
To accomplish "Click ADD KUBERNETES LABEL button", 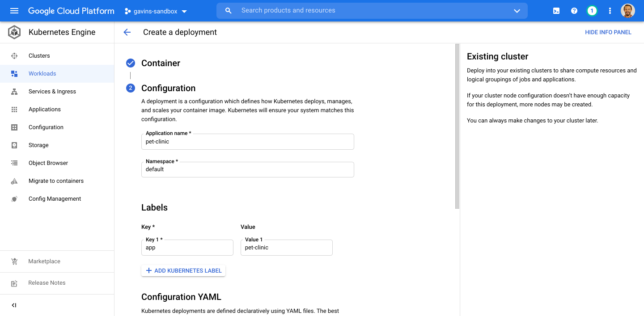I will coord(183,270).
